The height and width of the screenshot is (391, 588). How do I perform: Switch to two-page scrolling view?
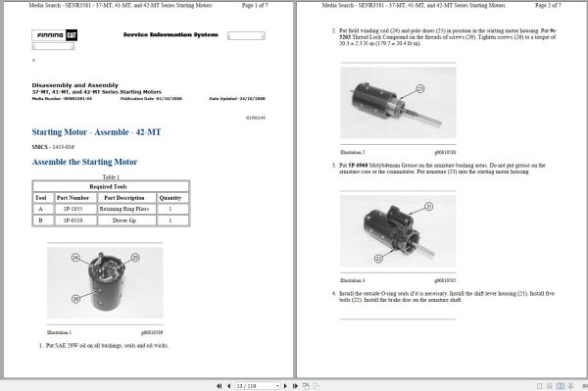point(570,386)
